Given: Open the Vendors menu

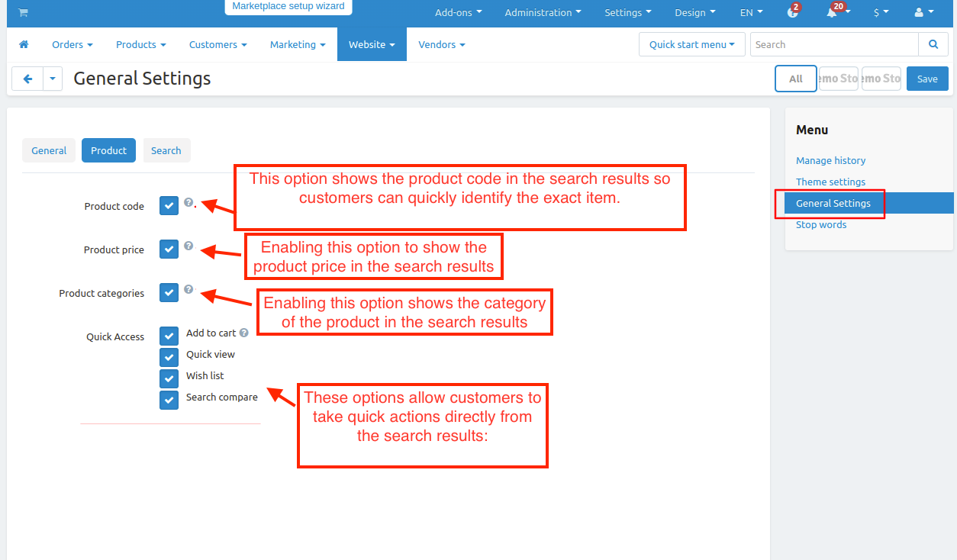Looking at the screenshot, I should tap(441, 44).
